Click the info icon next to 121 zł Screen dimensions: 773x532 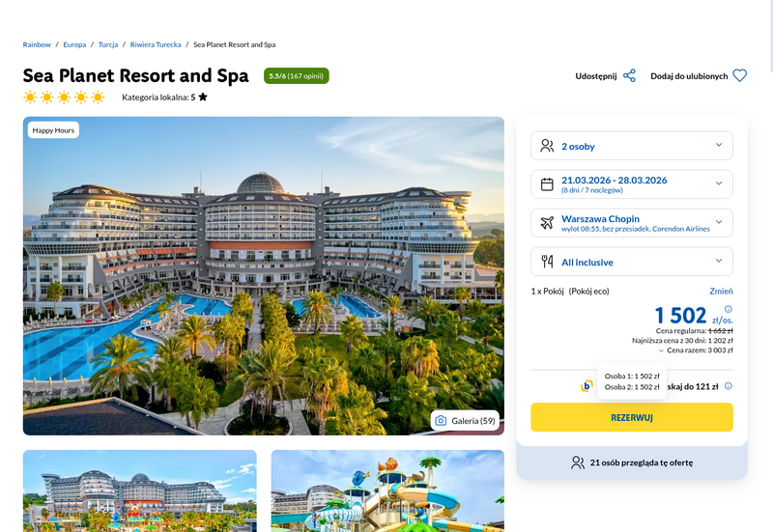[x=729, y=386]
